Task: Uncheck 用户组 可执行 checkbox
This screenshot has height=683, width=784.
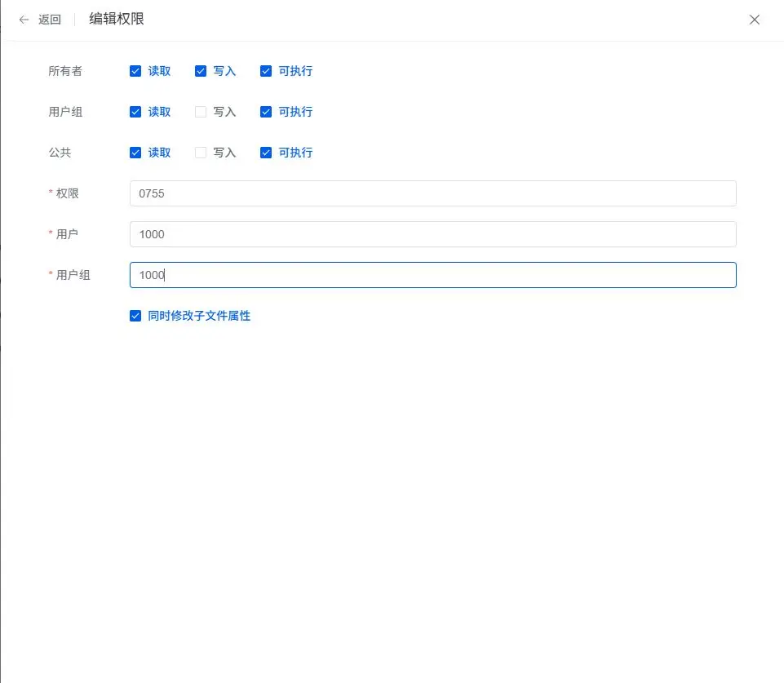Action: click(266, 112)
